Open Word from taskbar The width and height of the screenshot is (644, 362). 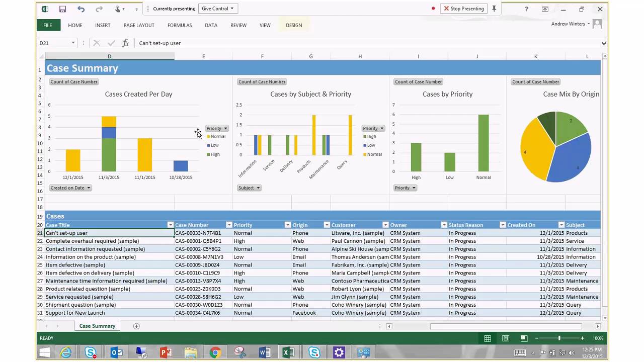coord(265,352)
